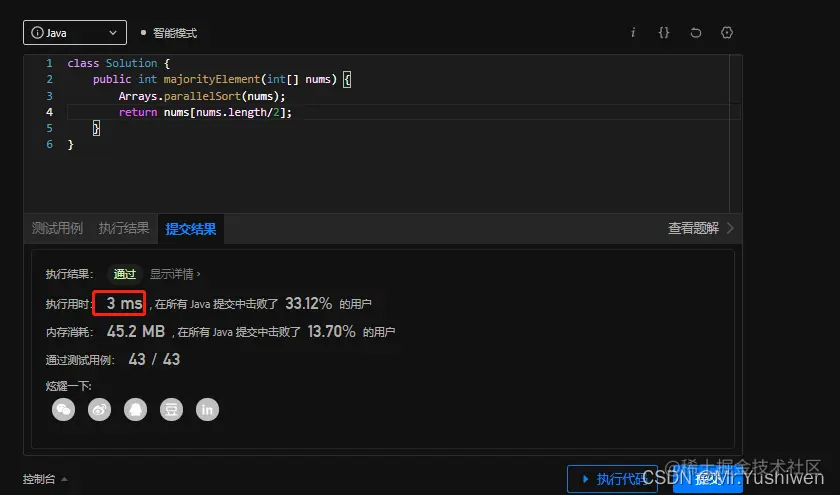Open the Java language dropdown
Screen dimensions: 840x495
[x=75, y=33]
